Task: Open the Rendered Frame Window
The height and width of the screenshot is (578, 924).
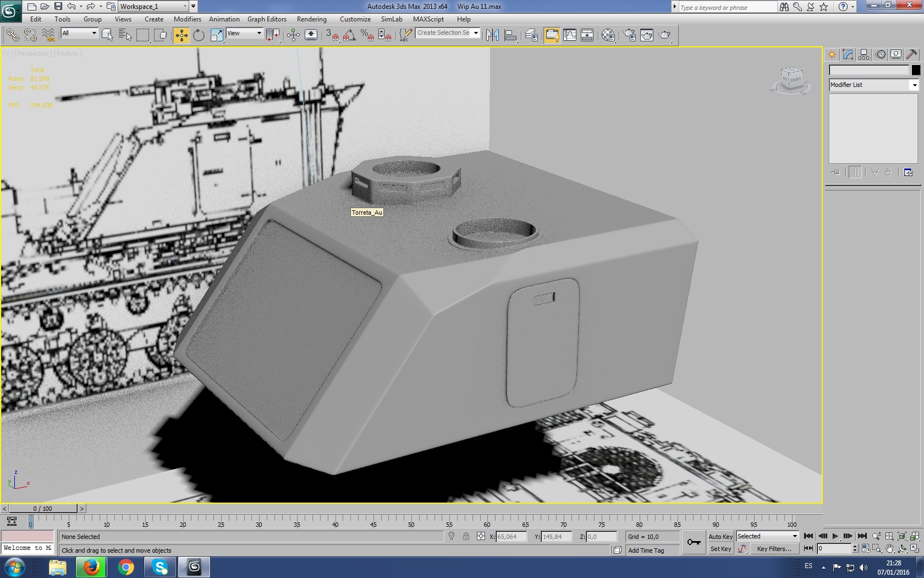Action: [x=647, y=35]
